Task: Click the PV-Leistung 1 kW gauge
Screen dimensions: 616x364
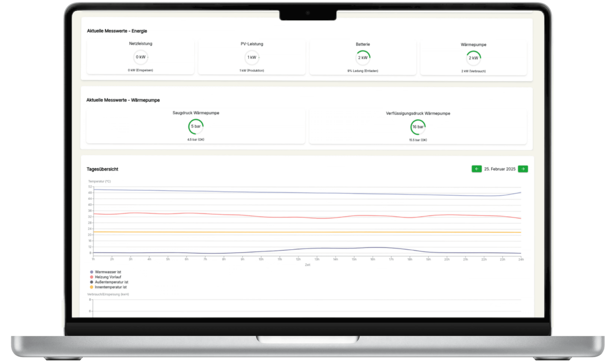Action: pyautogui.click(x=252, y=57)
